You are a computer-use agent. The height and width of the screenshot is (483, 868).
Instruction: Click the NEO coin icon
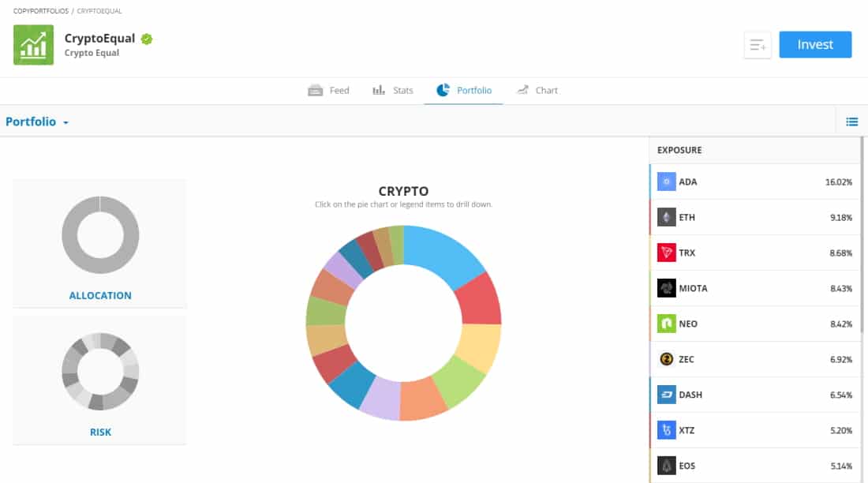(667, 324)
